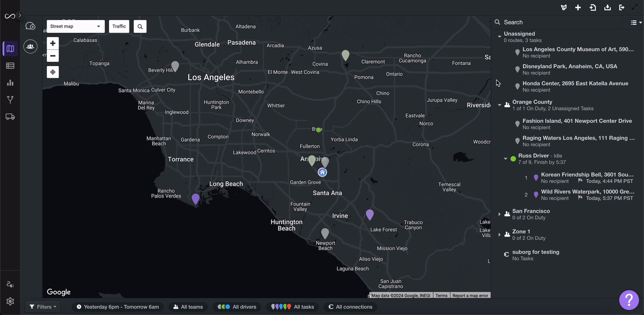Expand the San Francisco team
This screenshot has height=315, width=644.
coord(500,214)
